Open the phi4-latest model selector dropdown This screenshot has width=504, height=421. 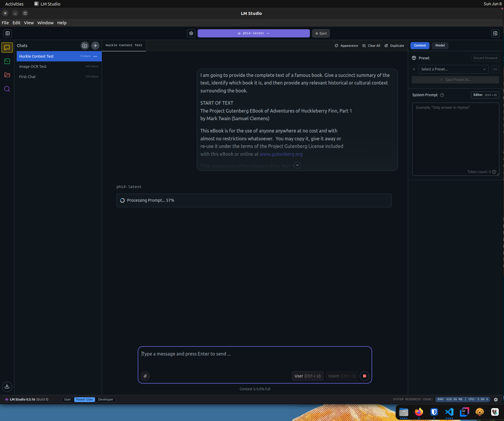pos(253,33)
